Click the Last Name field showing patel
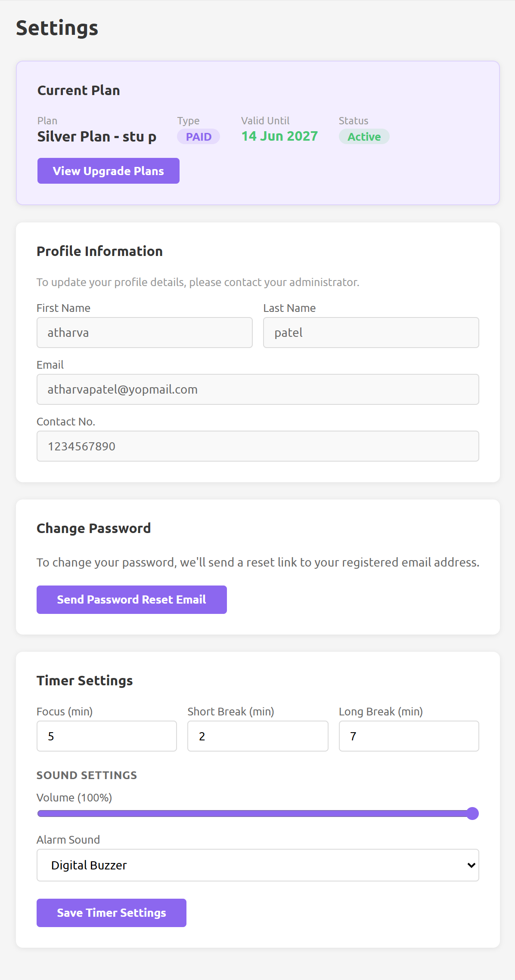The image size is (515, 980). click(x=371, y=333)
